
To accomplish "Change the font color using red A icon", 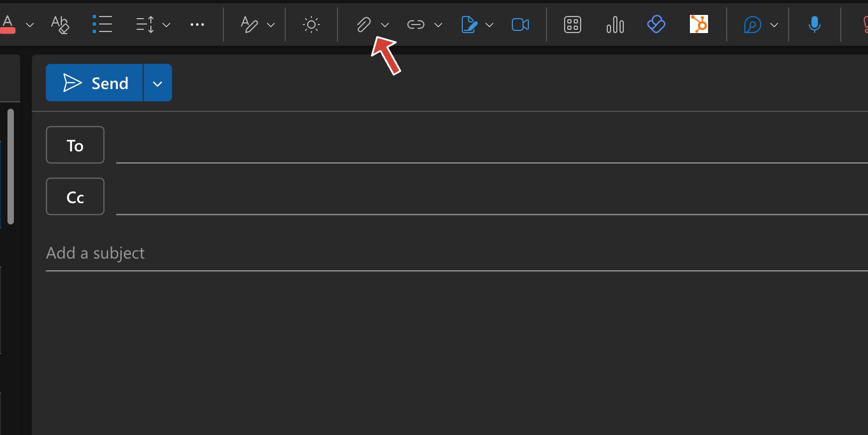I will tap(8, 24).
